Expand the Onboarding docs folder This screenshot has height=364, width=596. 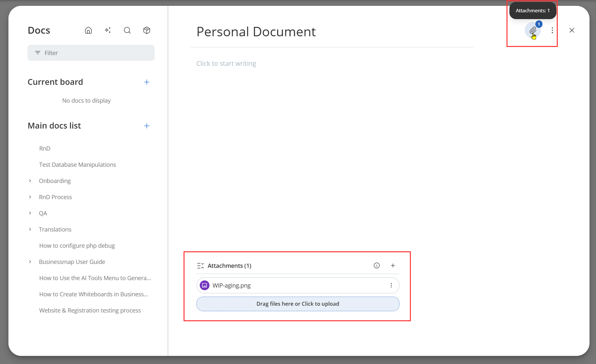[30, 181]
